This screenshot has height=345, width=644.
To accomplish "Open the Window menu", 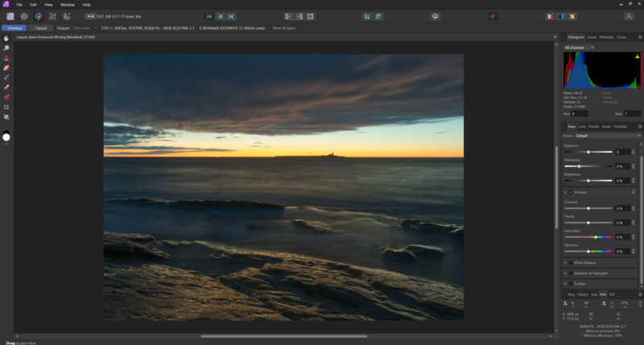I will [x=68, y=5].
